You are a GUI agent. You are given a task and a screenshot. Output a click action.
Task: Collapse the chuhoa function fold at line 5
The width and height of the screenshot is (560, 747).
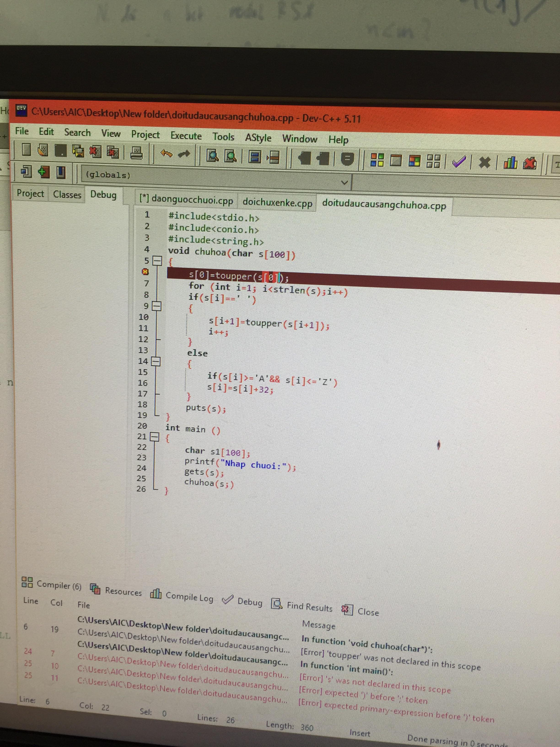(x=157, y=261)
